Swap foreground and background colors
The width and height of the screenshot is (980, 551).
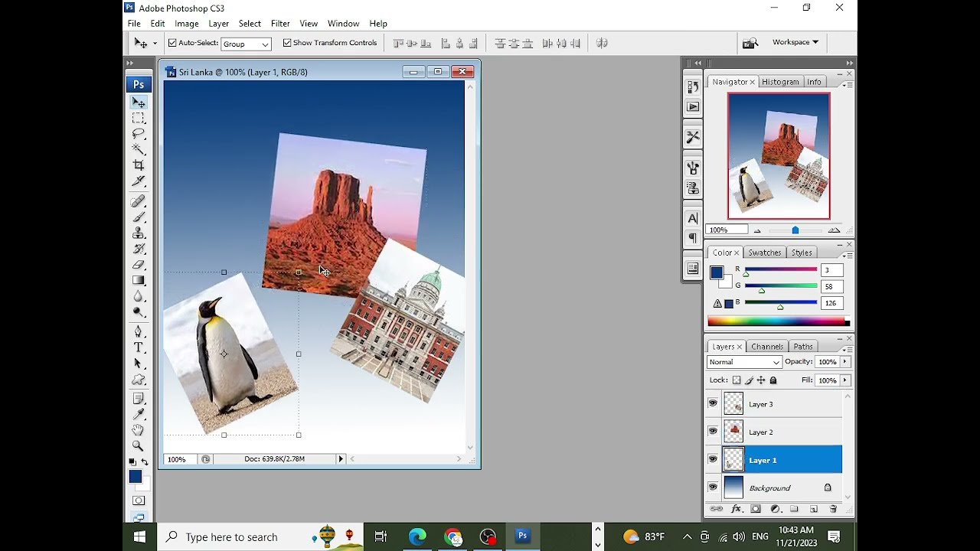(145, 463)
